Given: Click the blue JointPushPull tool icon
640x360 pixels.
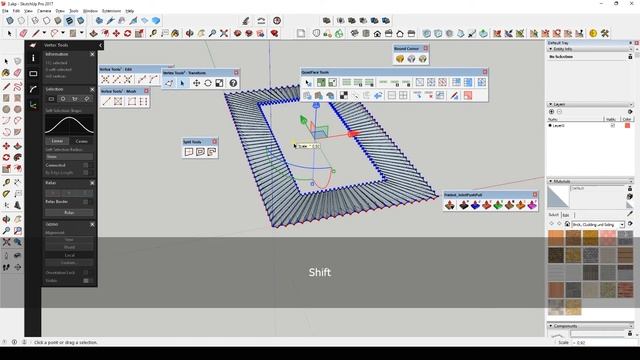Looking at the screenshot, I should click(x=475, y=205).
